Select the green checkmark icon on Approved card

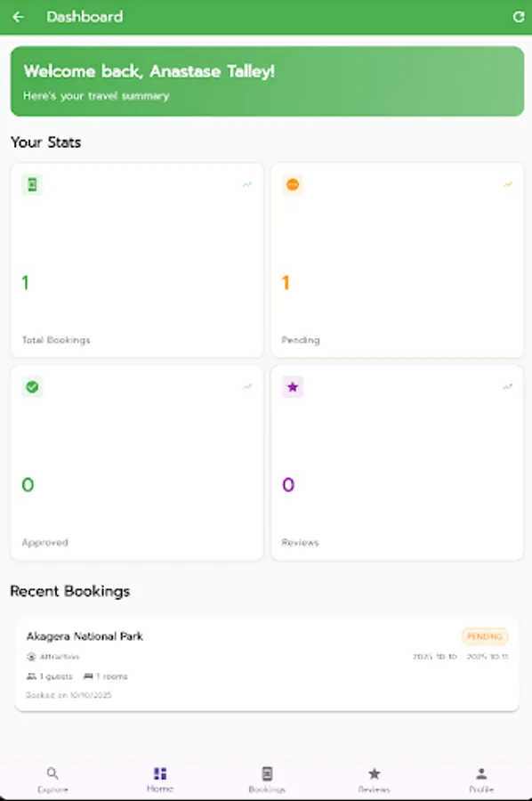point(30,386)
